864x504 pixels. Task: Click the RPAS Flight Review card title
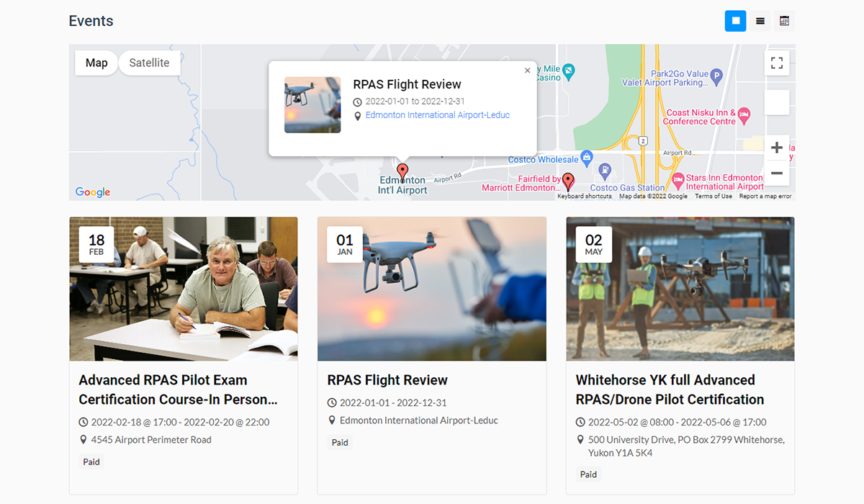387,380
